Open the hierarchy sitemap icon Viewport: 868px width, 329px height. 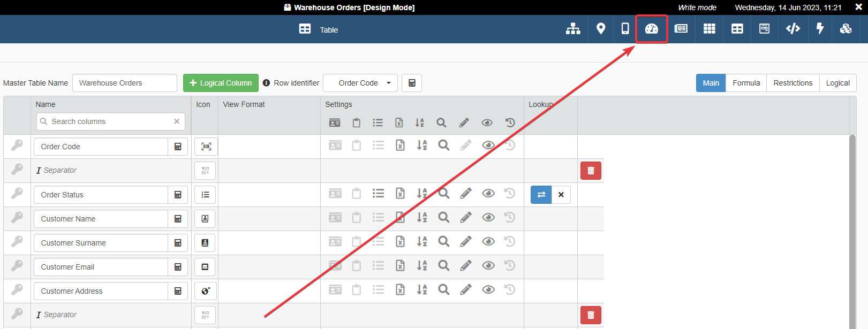tap(573, 29)
